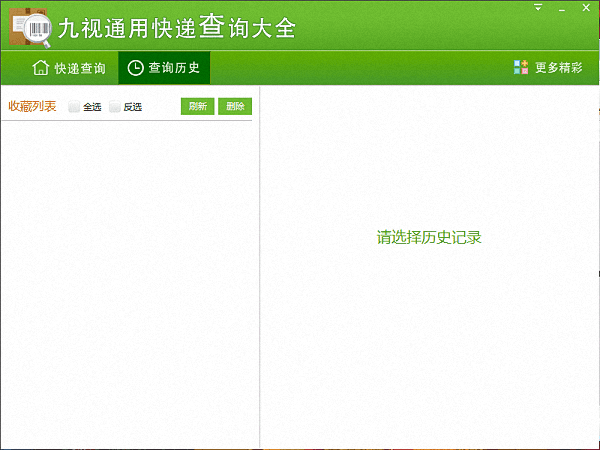Click the barcode magnifier app logo

pyautogui.click(x=30, y=26)
